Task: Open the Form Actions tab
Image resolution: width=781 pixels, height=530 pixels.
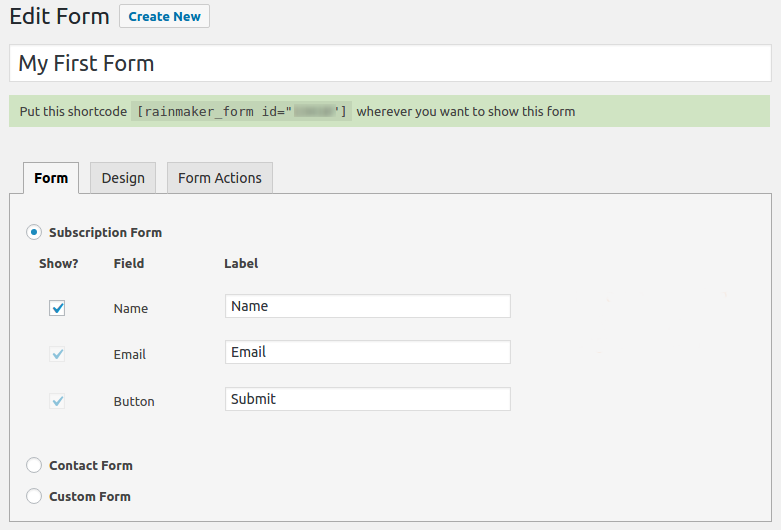Action: [220, 178]
